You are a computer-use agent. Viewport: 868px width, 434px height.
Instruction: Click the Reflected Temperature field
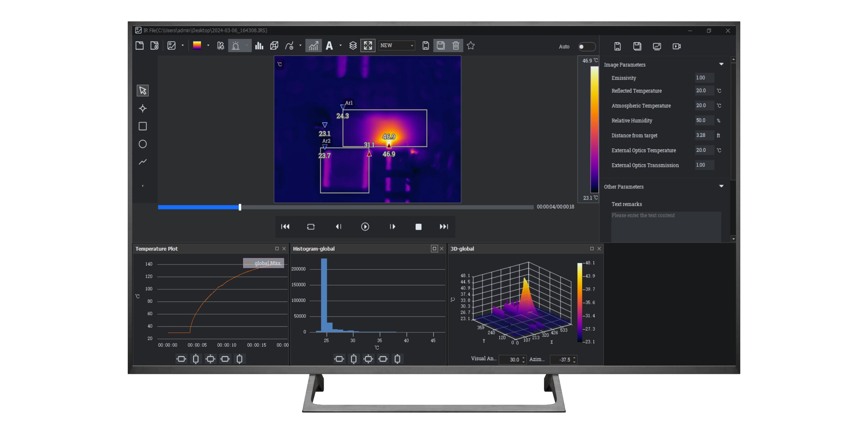(x=704, y=91)
